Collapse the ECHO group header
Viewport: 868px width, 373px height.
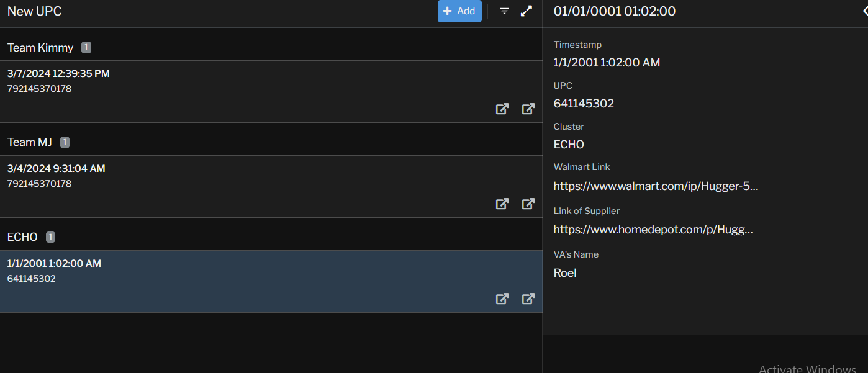22,237
